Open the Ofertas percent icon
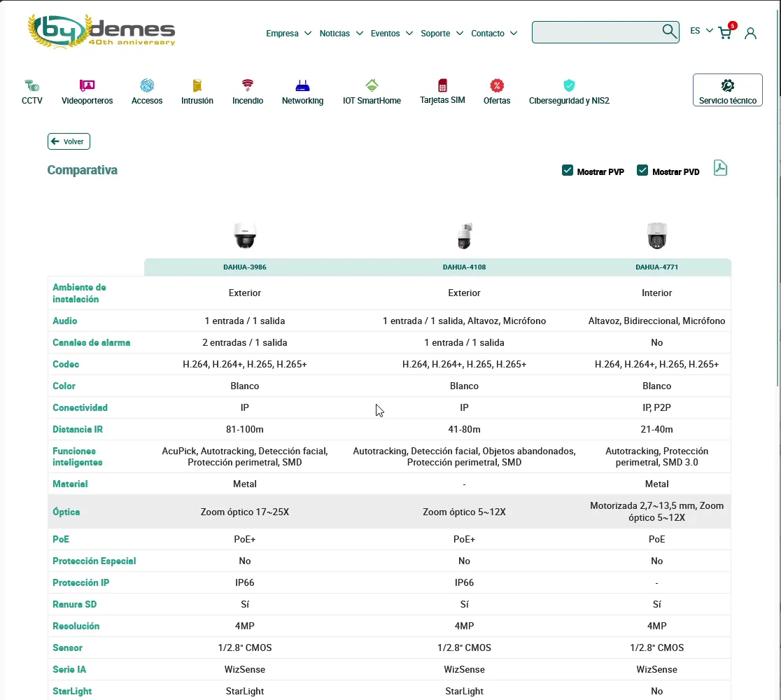This screenshot has height=700, width=781. click(x=497, y=85)
